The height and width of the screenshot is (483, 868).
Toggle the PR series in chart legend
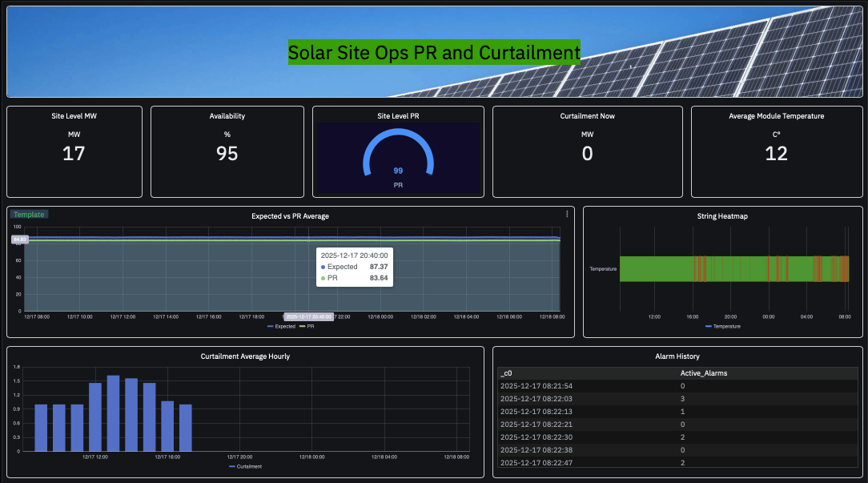pos(306,326)
